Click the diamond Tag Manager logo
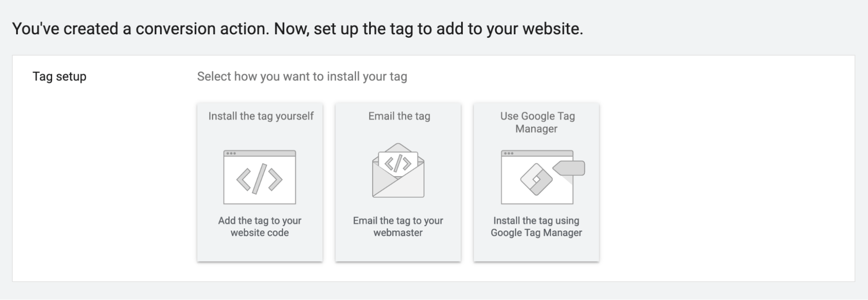The width and height of the screenshot is (868, 300). coord(536,179)
